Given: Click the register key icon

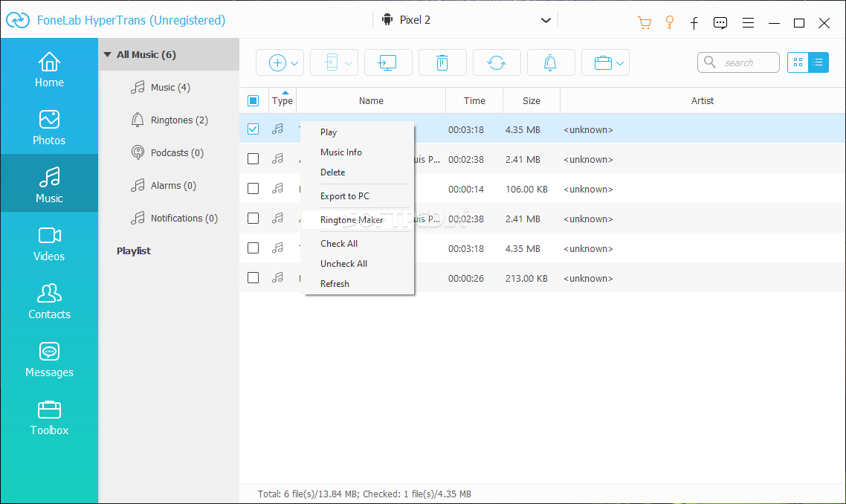Looking at the screenshot, I should click(670, 22).
